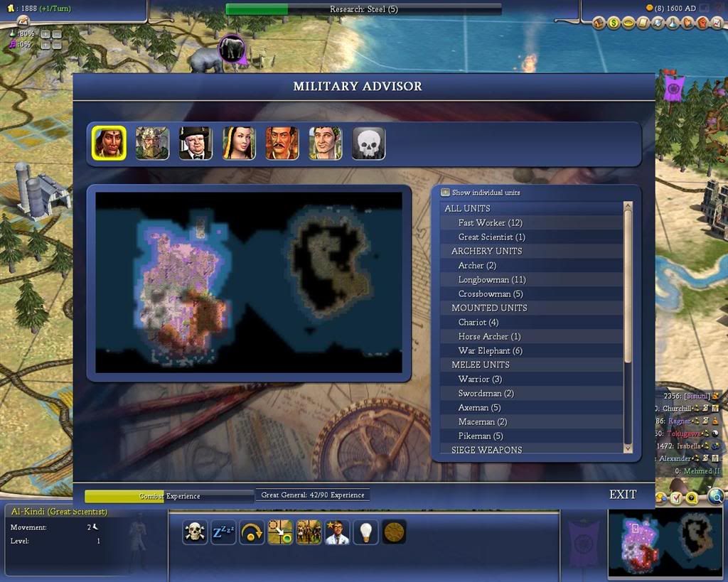Image resolution: width=728 pixels, height=582 pixels.
Task: Open the Religion Advisor praying hands icon
Action: tap(688, 22)
